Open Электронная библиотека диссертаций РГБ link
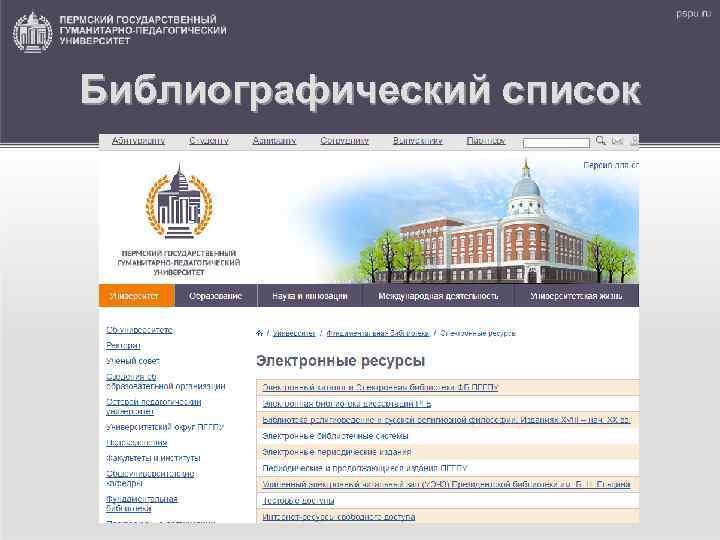This screenshot has height=540, width=720. [347, 404]
